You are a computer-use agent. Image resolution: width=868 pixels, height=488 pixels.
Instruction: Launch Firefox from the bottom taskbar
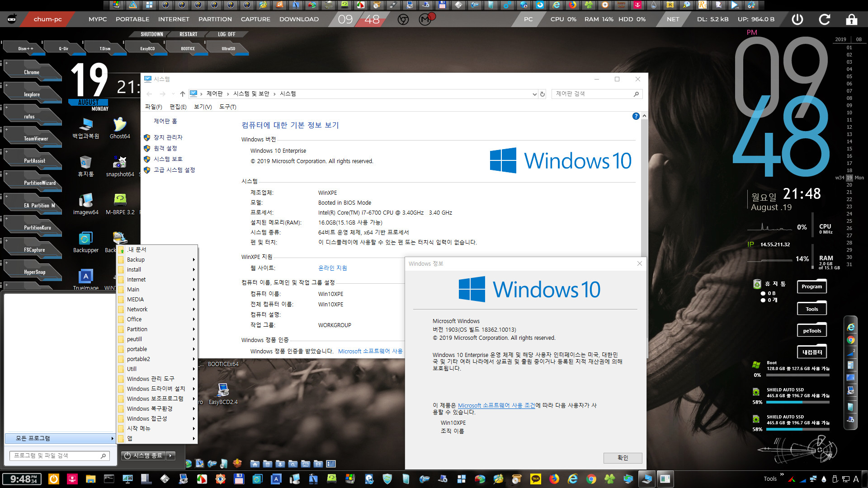pos(554,479)
